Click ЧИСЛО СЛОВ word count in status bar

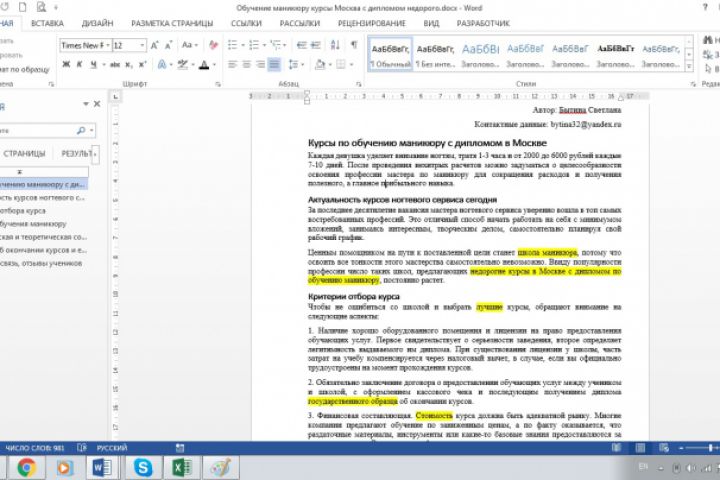(x=34, y=448)
